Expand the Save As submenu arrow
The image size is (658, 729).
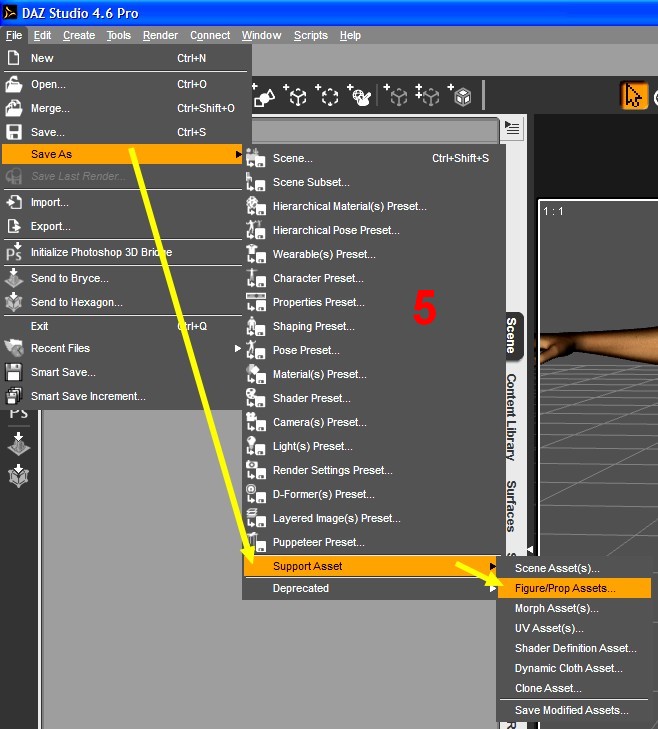[x=238, y=154]
